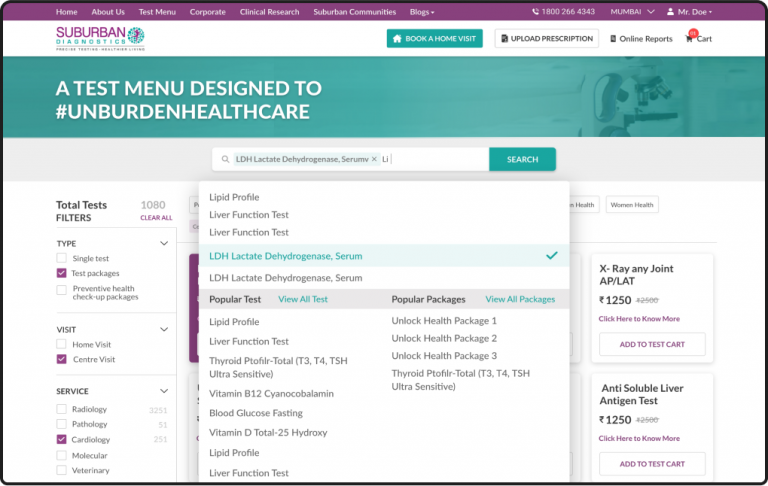Collapse the TYPE filter section
768x486 pixels.
(x=164, y=243)
